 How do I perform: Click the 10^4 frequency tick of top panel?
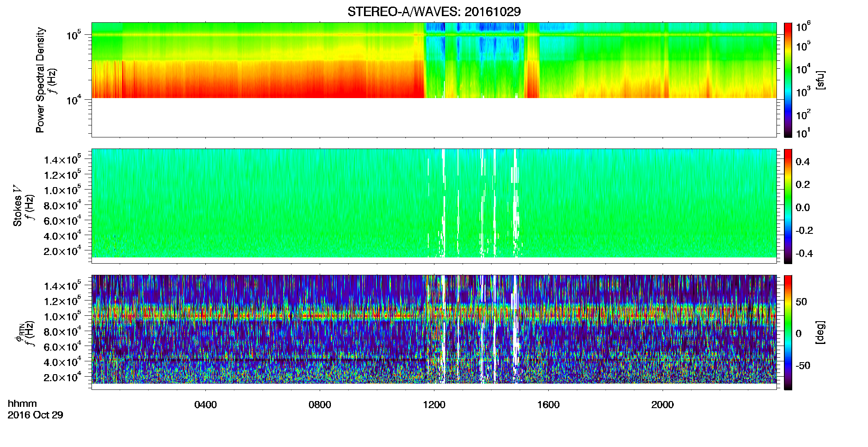(74, 100)
